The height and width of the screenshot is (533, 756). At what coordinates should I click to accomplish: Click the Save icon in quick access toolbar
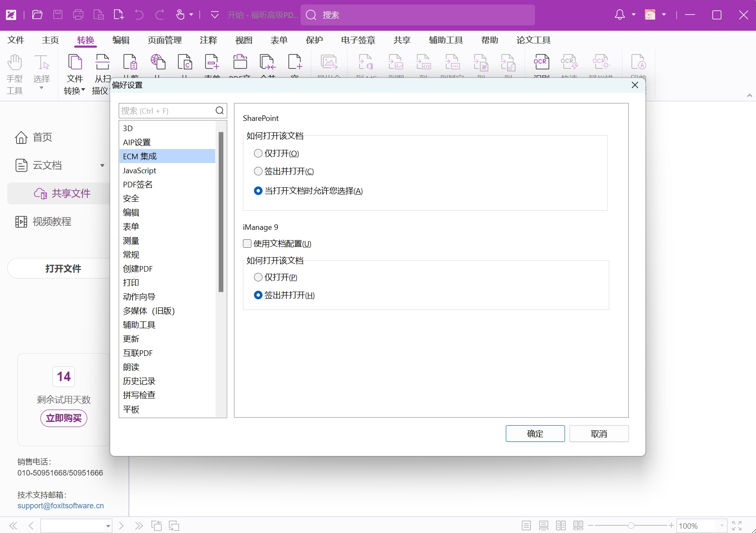[57, 14]
